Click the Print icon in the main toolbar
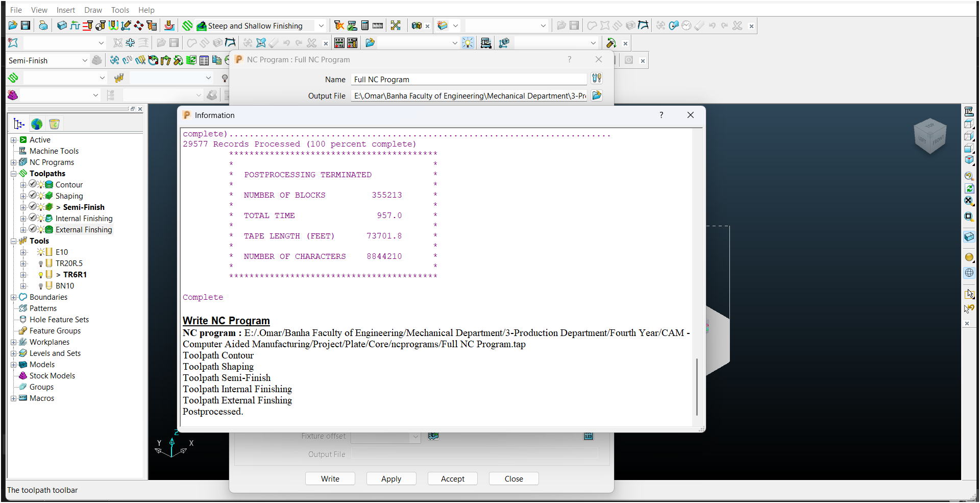This screenshot has width=980, height=503. click(43, 26)
